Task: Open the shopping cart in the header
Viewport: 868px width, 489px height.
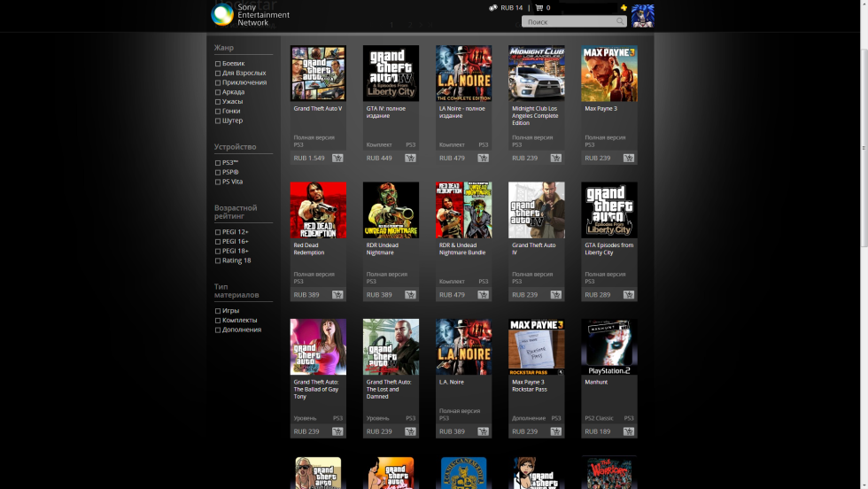Action: coord(539,8)
